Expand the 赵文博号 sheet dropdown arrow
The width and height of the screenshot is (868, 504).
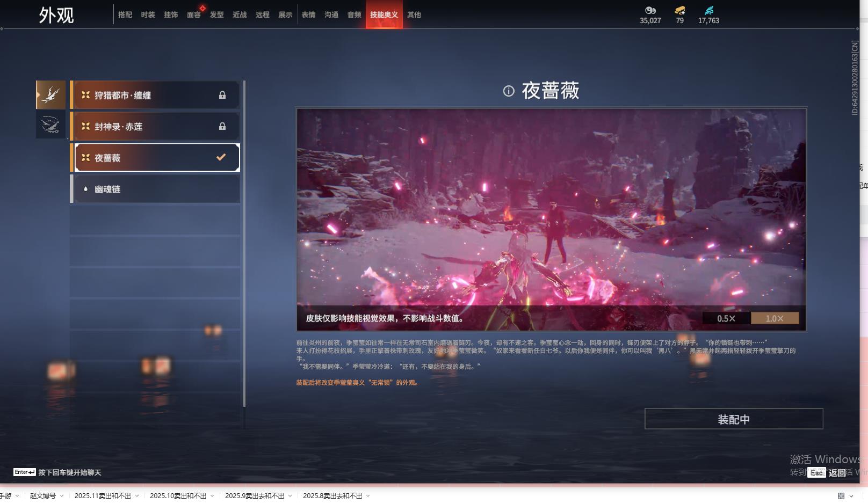tap(62, 496)
